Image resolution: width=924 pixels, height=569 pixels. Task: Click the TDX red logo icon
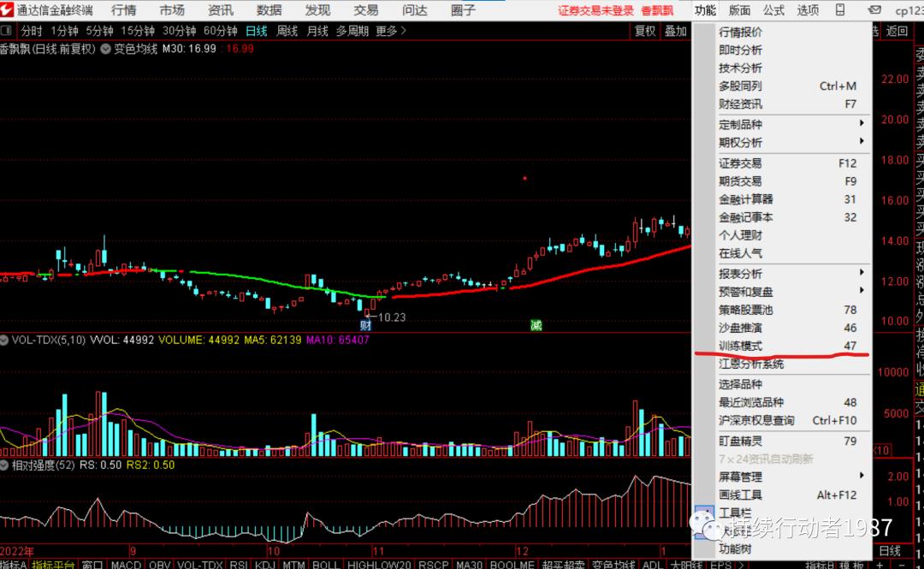pos(7,9)
